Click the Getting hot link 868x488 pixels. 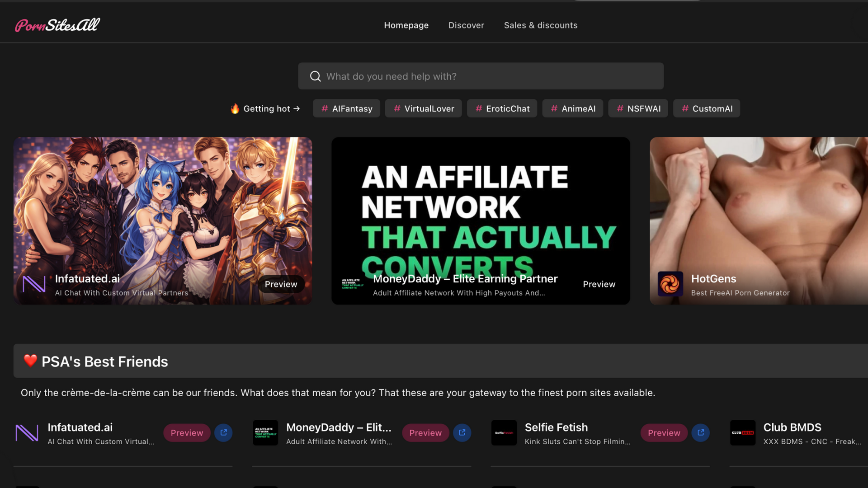tap(265, 108)
